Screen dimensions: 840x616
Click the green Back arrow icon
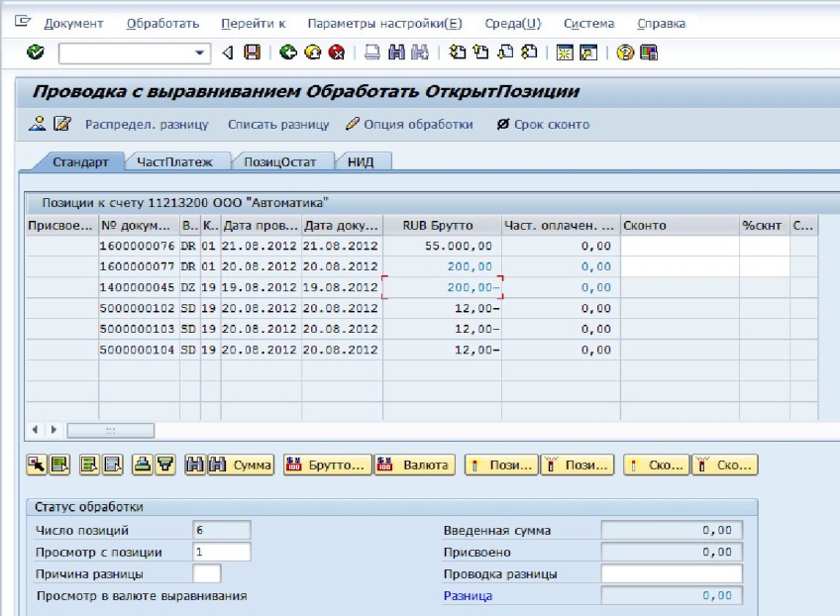click(287, 52)
